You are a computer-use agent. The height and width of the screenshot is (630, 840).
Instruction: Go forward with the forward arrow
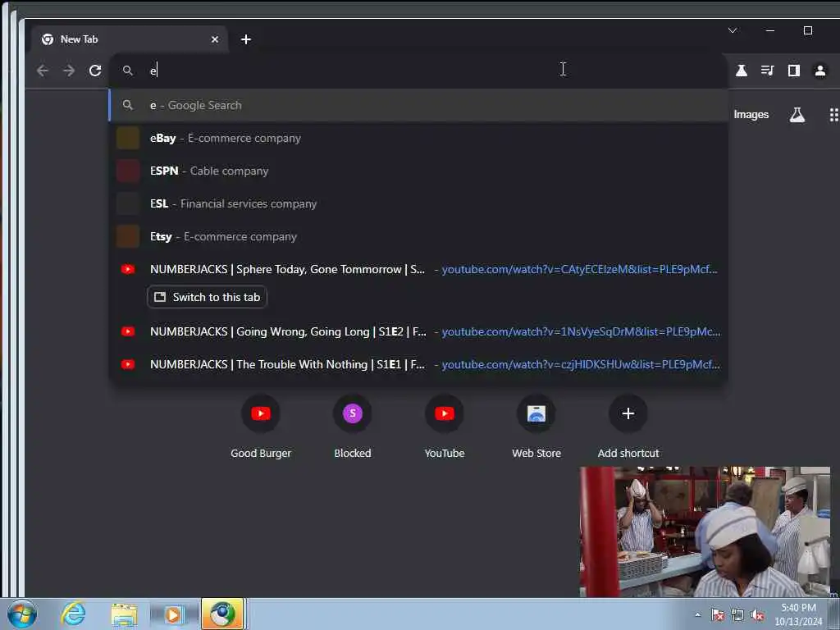69,71
